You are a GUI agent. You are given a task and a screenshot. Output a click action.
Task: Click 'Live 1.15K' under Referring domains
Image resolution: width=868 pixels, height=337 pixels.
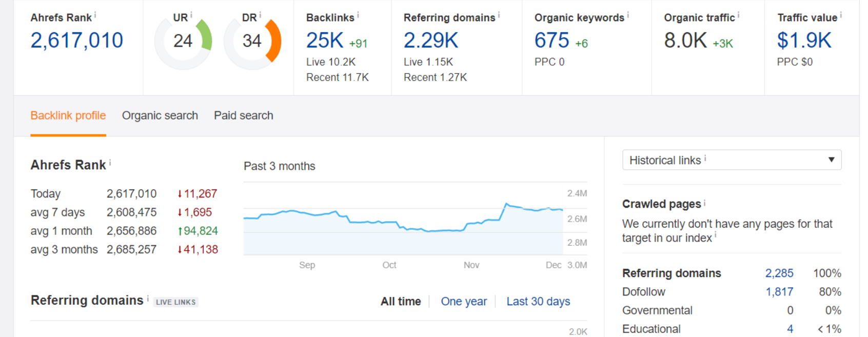tap(428, 62)
